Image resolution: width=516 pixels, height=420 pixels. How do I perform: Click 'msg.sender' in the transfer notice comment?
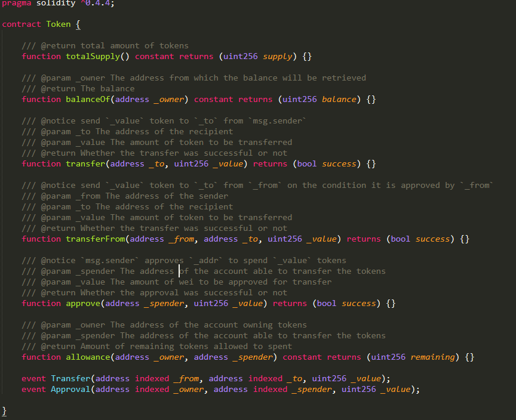(277, 121)
